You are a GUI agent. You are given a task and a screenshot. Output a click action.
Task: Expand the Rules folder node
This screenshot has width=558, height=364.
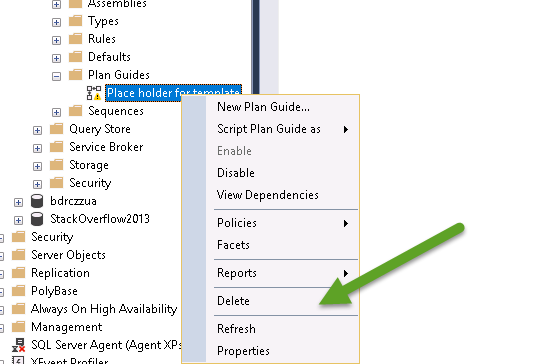(56, 40)
